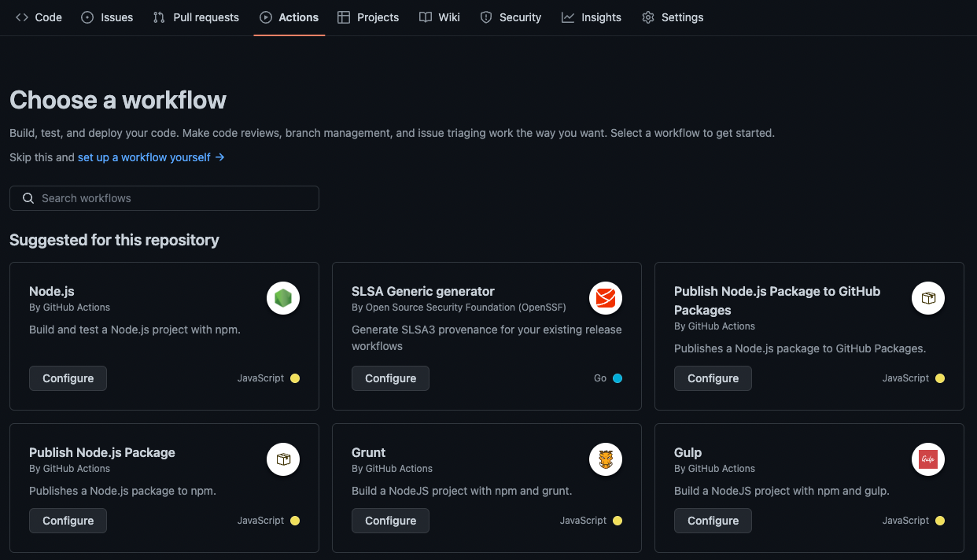The image size is (977, 560).
Task: Click the blue Go language dot
Action: pyautogui.click(x=618, y=378)
